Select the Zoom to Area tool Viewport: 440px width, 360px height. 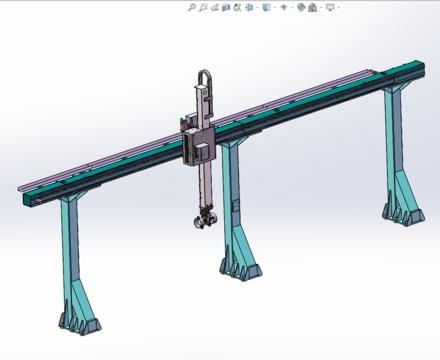pyautogui.click(x=203, y=7)
